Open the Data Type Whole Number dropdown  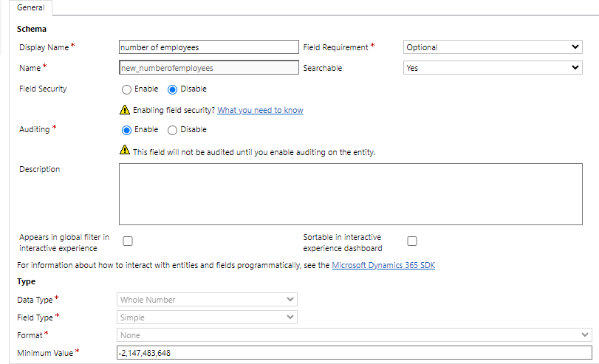[207, 300]
